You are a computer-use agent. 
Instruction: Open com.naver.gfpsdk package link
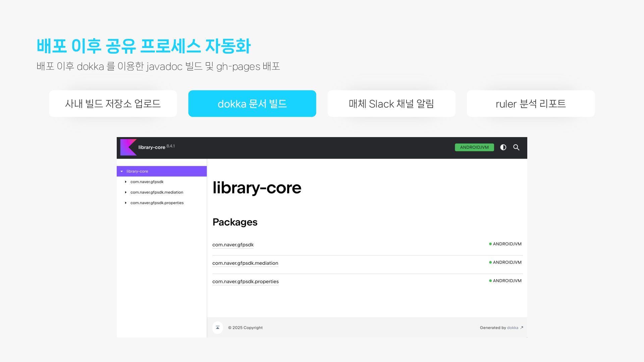coord(233,245)
